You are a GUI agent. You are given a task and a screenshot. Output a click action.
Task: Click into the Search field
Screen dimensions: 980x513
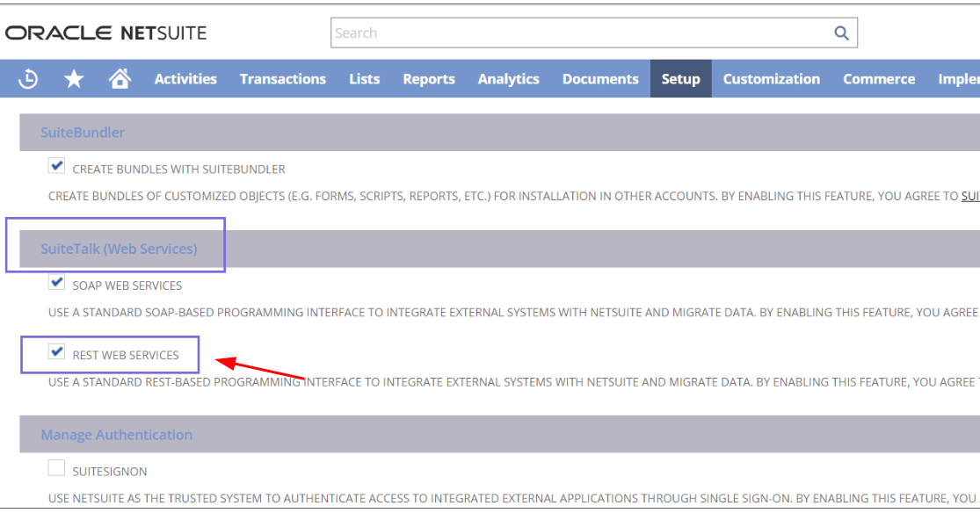pyautogui.click(x=594, y=33)
